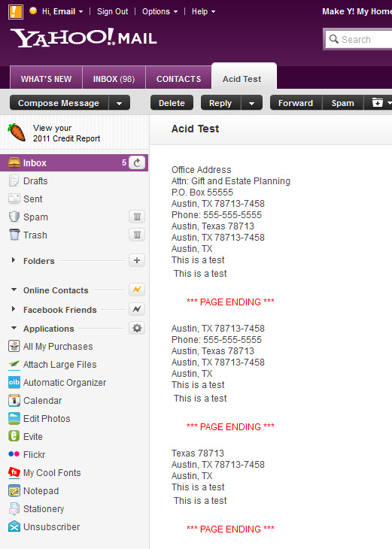Click the Sign Out link
The height and width of the screenshot is (549, 392).
(x=112, y=11)
